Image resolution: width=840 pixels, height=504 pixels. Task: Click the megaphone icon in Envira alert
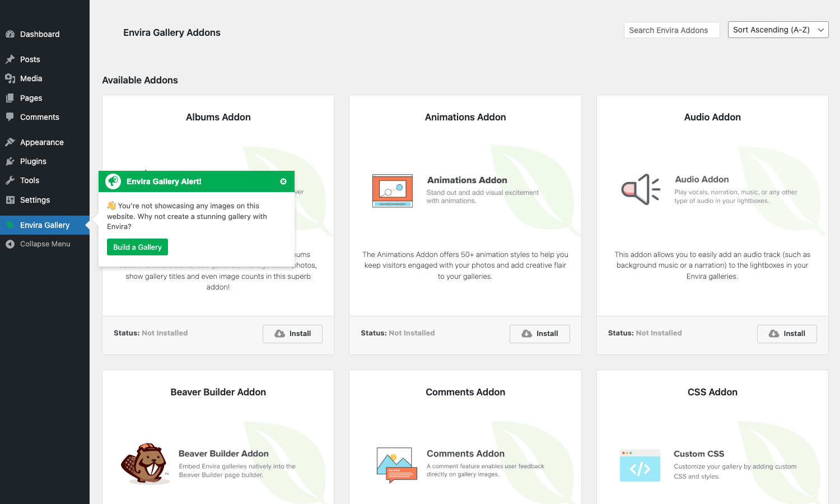[x=113, y=181]
